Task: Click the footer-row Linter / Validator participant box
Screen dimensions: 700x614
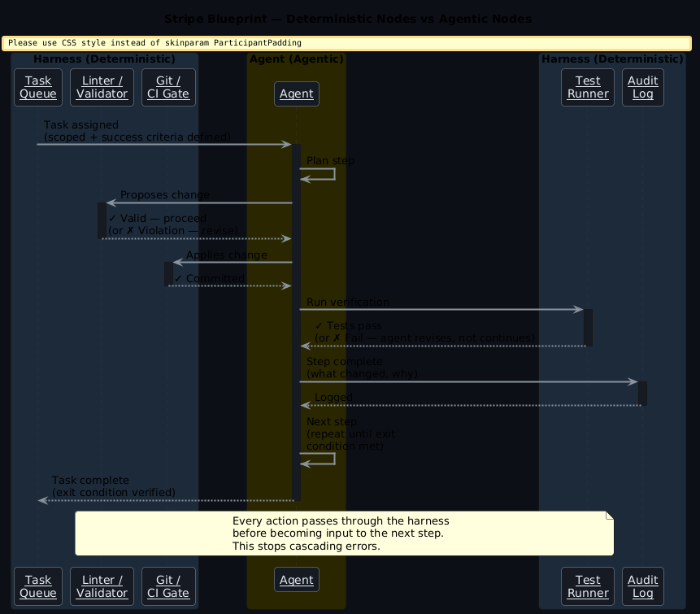Action: click(102, 586)
